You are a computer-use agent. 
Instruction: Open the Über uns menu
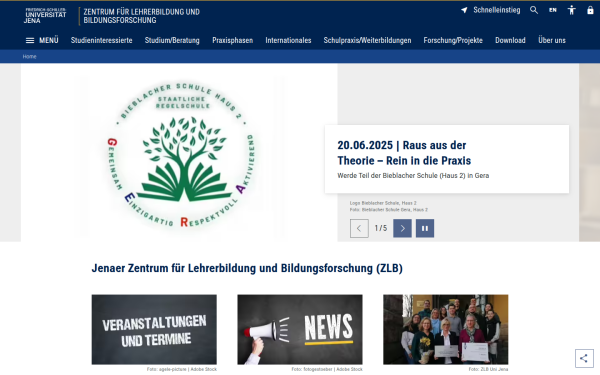point(551,40)
